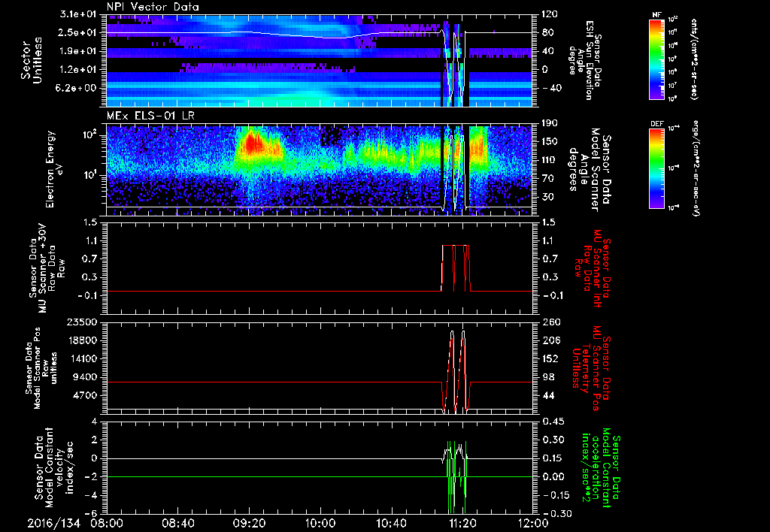Click the -40 degree elevation tick
Image resolution: width=770 pixels, height=532 pixels.
[x=551, y=89]
